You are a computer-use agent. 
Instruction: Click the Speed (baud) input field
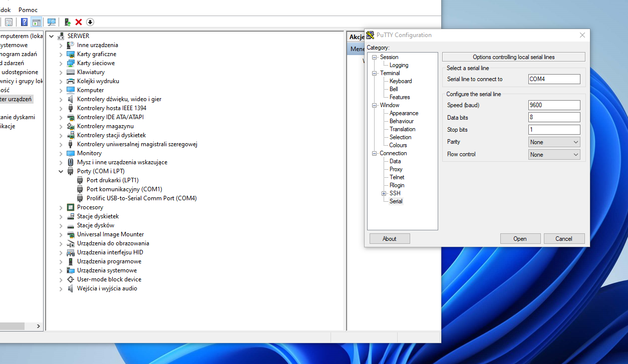(554, 105)
